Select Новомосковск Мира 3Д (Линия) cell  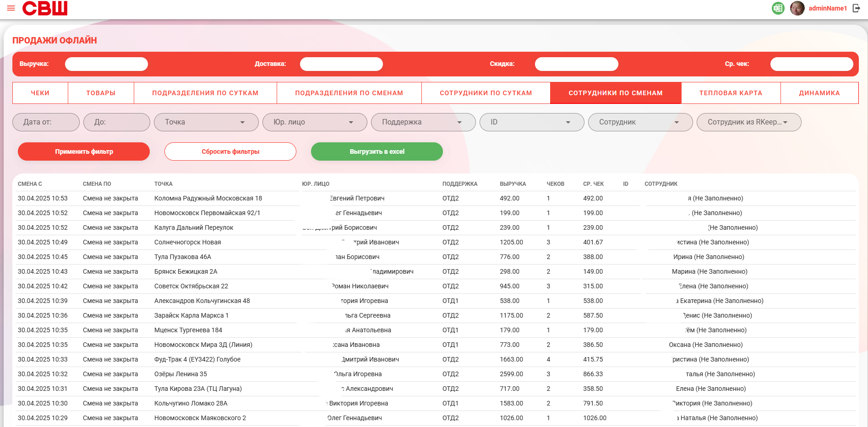pyautogui.click(x=203, y=345)
